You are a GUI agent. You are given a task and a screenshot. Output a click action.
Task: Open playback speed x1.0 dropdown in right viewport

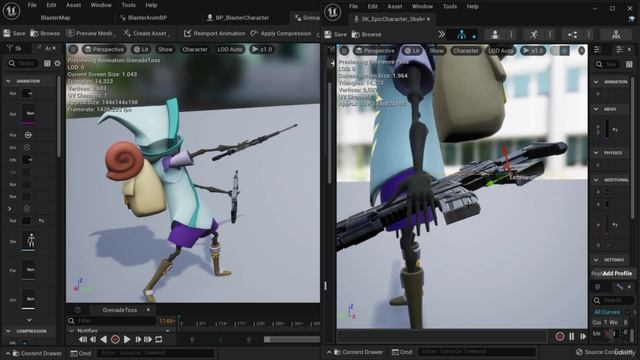pyautogui.click(x=533, y=51)
